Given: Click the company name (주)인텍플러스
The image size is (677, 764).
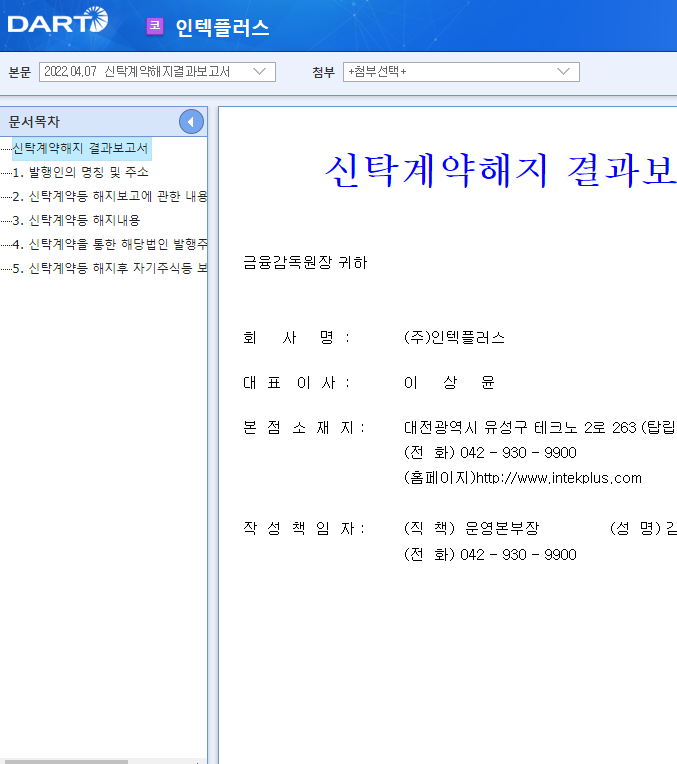Looking at the screenshot, I should click(x=454, y=338).
